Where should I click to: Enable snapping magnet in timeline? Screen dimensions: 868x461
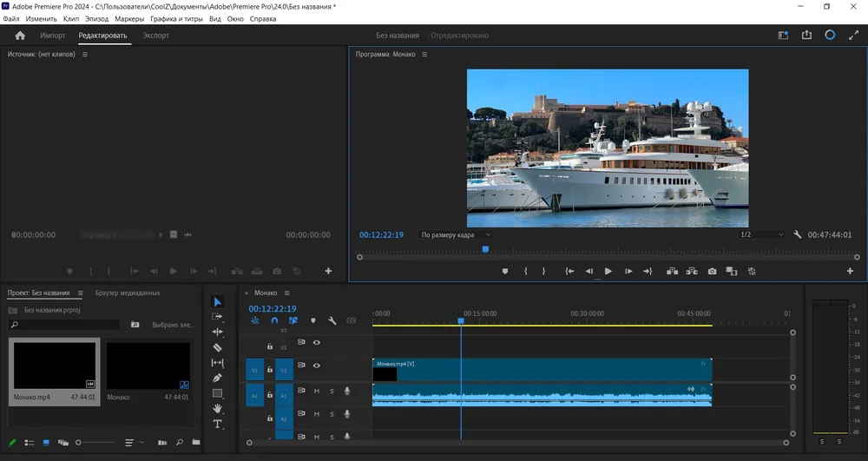[x=274, y=320]
